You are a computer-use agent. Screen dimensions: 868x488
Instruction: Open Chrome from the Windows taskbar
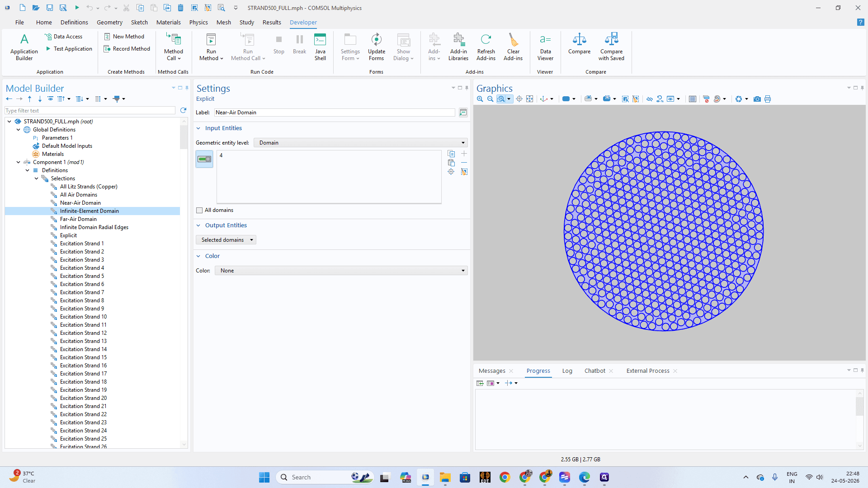coord(505,477)
